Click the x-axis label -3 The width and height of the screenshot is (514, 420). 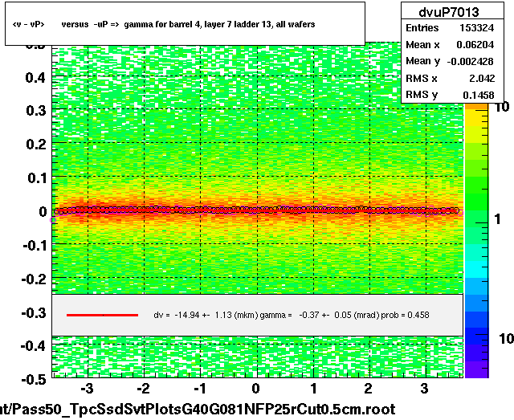click(x=87, y=389)
